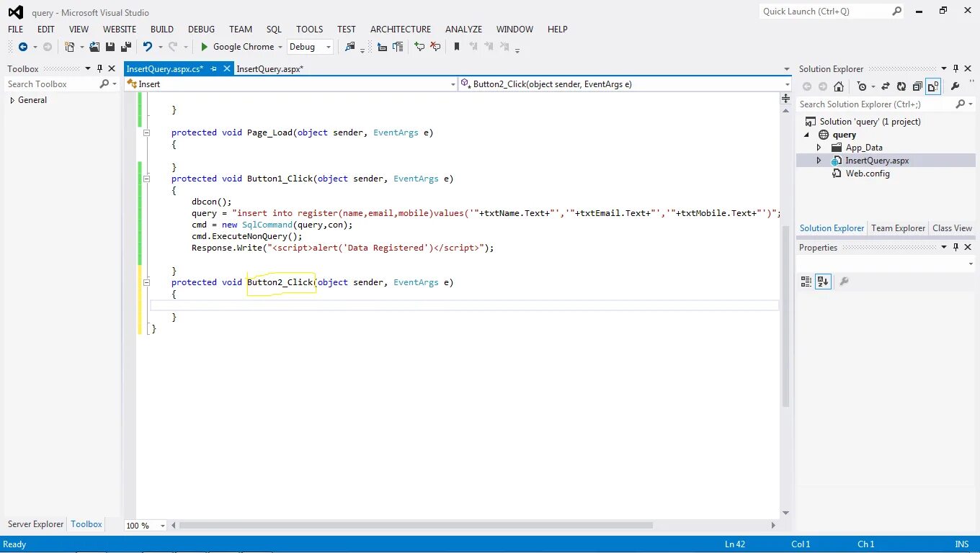Click the Solution Explorer Properties wrench icon
Viewport: 980px width, 553px height.
coord(955,86)
